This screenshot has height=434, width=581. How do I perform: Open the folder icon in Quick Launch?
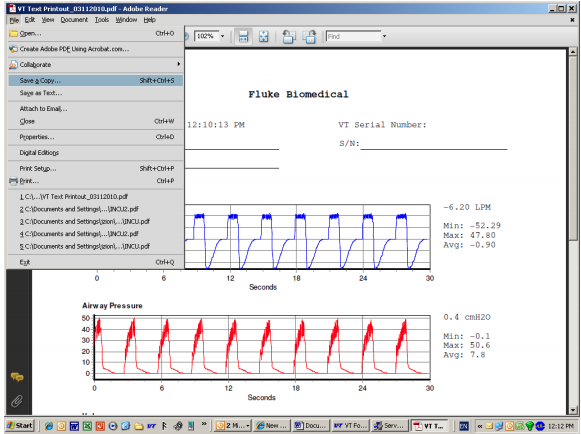coord(139,426)
